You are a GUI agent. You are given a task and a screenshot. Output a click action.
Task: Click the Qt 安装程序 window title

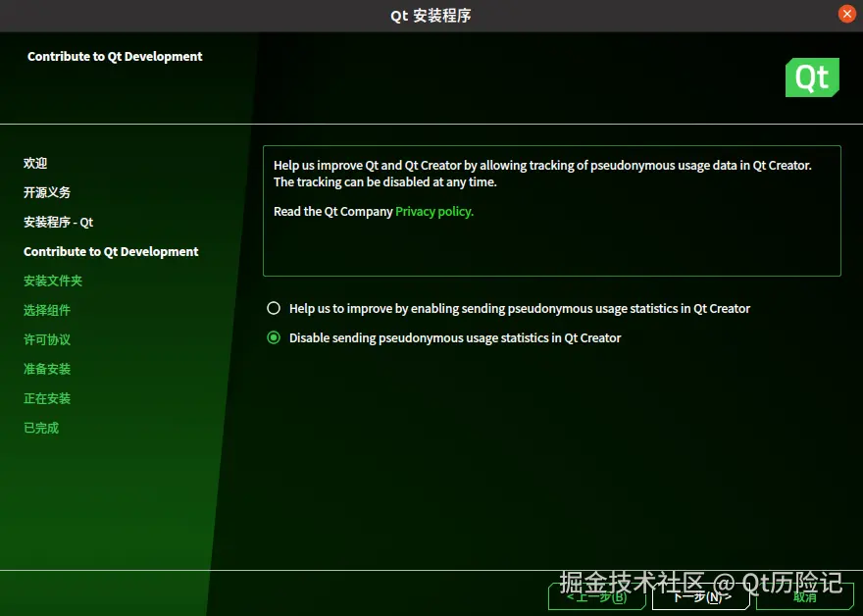point(431,16)
